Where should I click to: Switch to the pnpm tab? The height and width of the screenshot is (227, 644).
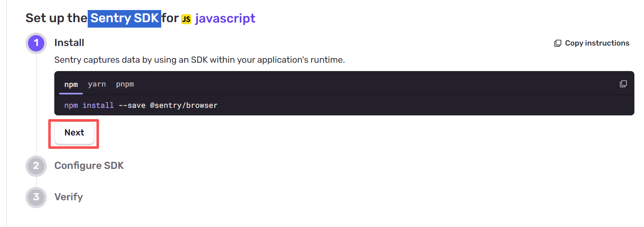[x=125, y=84]
